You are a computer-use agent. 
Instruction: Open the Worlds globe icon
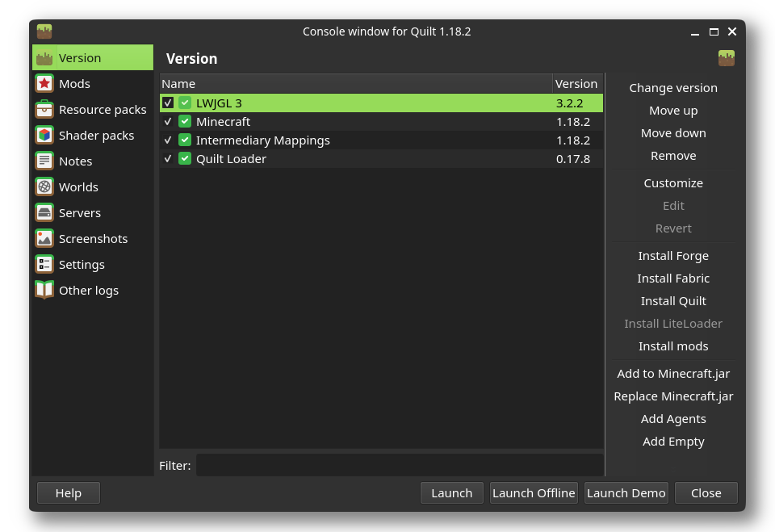[44, 187]
